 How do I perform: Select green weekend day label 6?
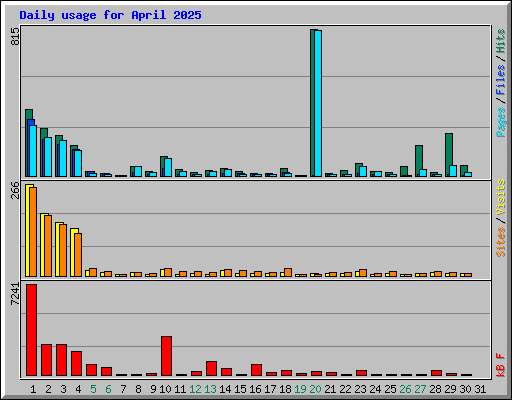tap(108, 389)
